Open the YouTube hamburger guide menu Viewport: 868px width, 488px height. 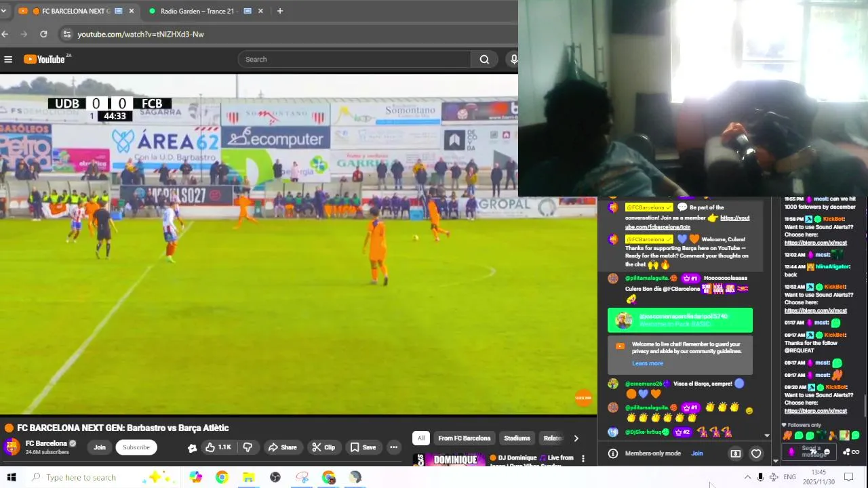8,60
